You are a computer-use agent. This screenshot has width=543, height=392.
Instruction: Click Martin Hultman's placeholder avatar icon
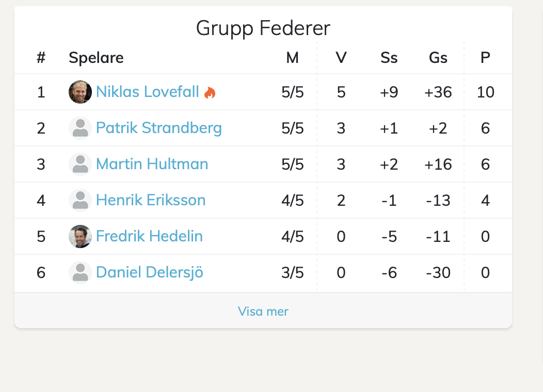(80, 164)
